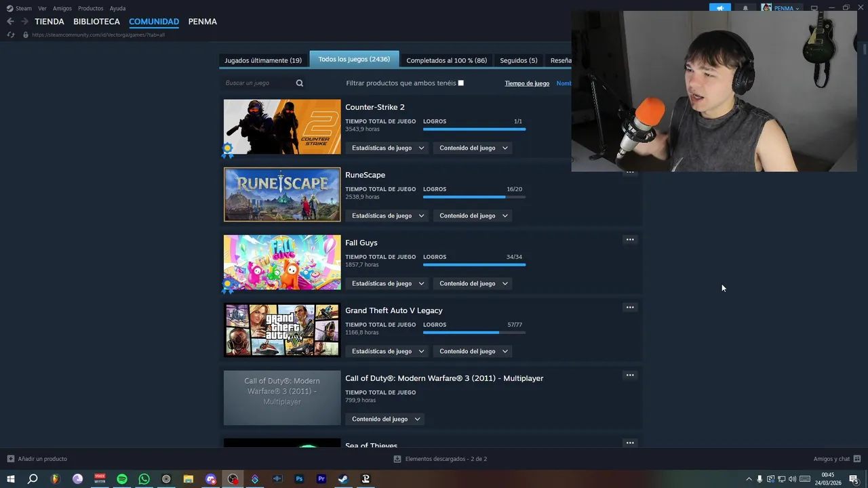The image size is (868, 488).
Task: Expand Contenido del juego for Fall Guys
Action: [473, 283]
